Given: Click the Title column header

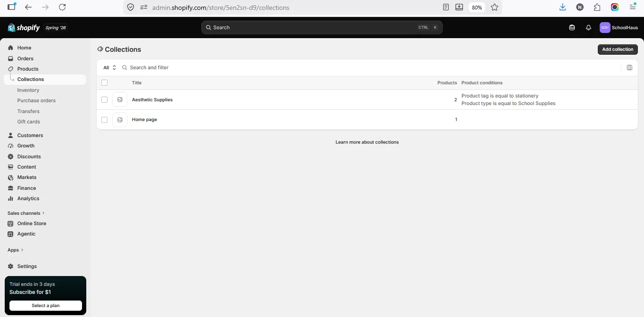Looking at the screenshot, I should coord(137,83).
